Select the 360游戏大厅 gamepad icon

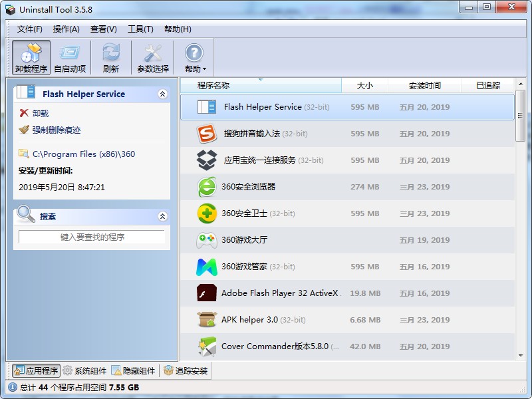click(x=205, y=240)
